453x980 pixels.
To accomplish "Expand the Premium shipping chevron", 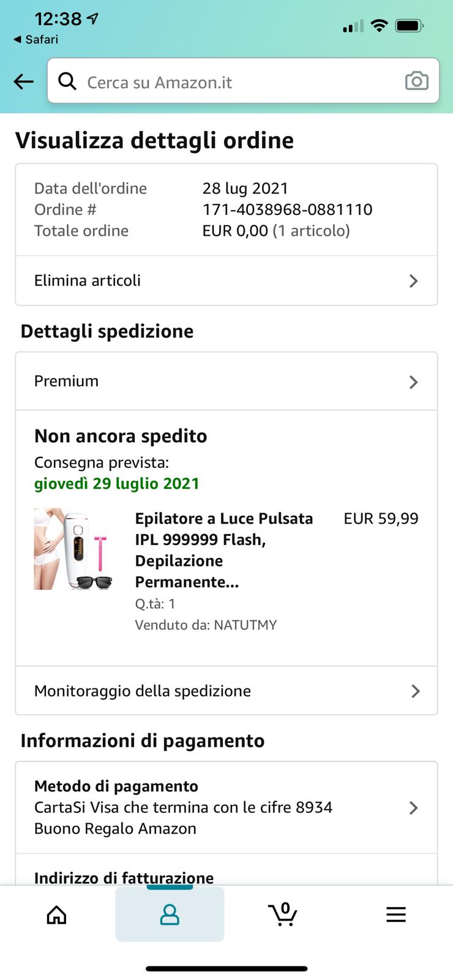I will [x=414, y=382].
